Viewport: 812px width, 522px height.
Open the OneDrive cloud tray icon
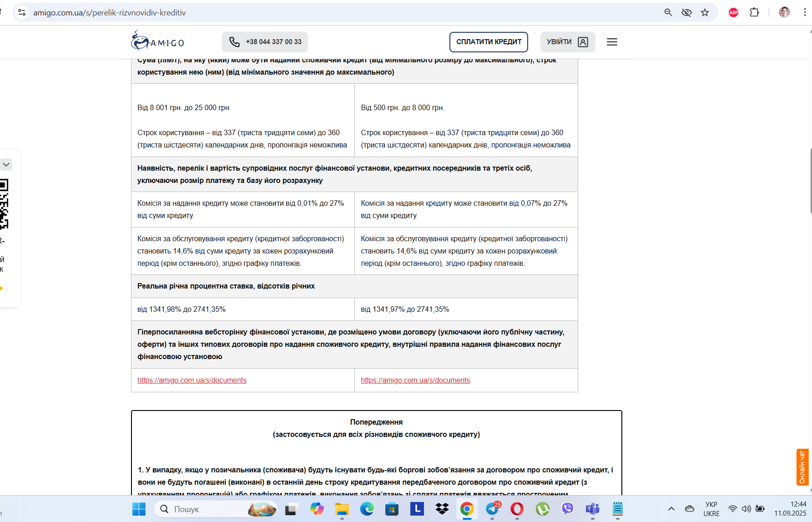click(x=690, y=509)
